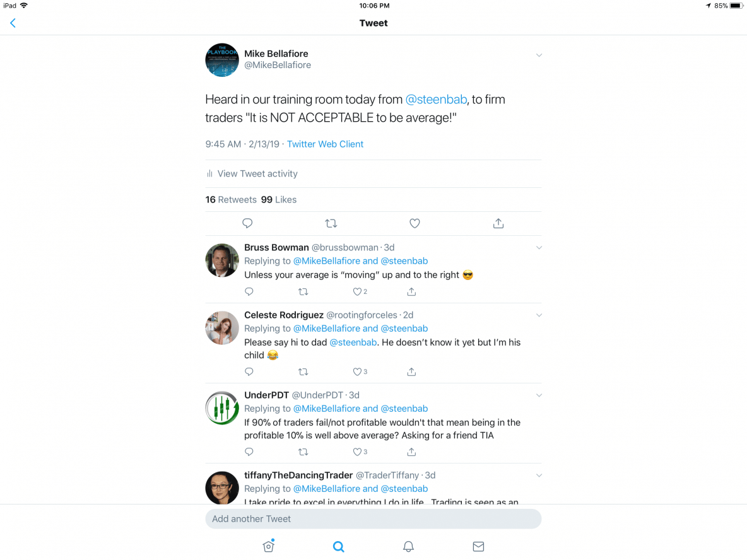The width and height of the screenshot is (747, 560).
Task: Open Direct Messages from the bottom bar
Action: pyautogui.click(x=478, y=546)
